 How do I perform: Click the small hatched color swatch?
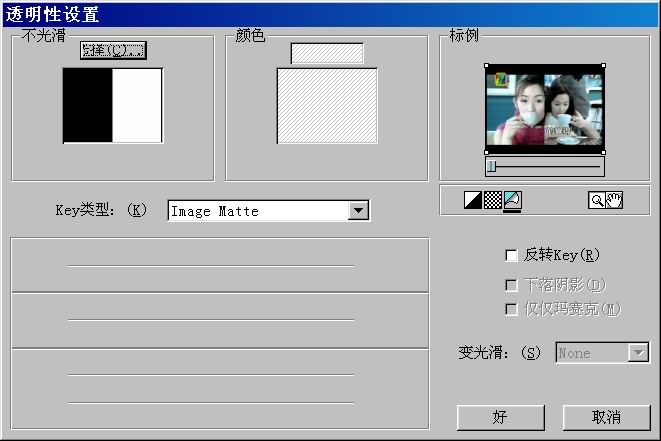[x=327, y=54]
